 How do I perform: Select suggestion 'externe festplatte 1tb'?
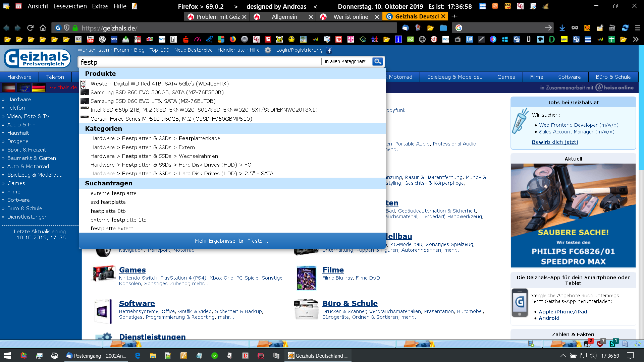pos(118,220)
